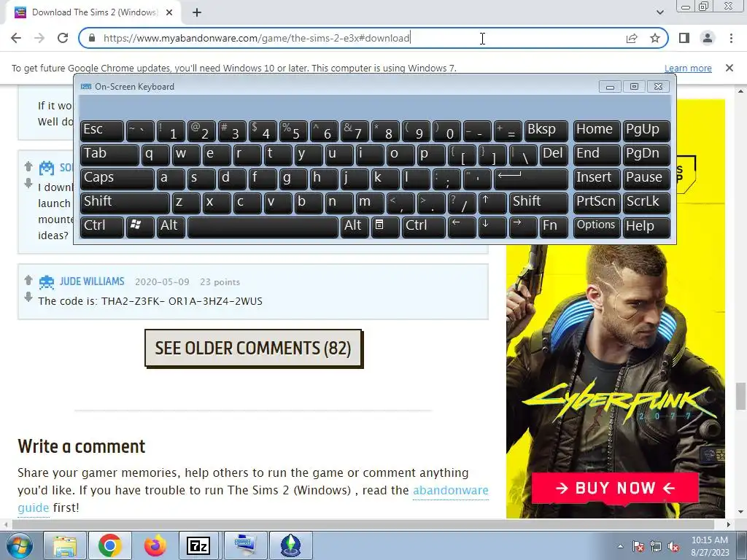Upvote Jude Williams' comment

pos(28,280)
